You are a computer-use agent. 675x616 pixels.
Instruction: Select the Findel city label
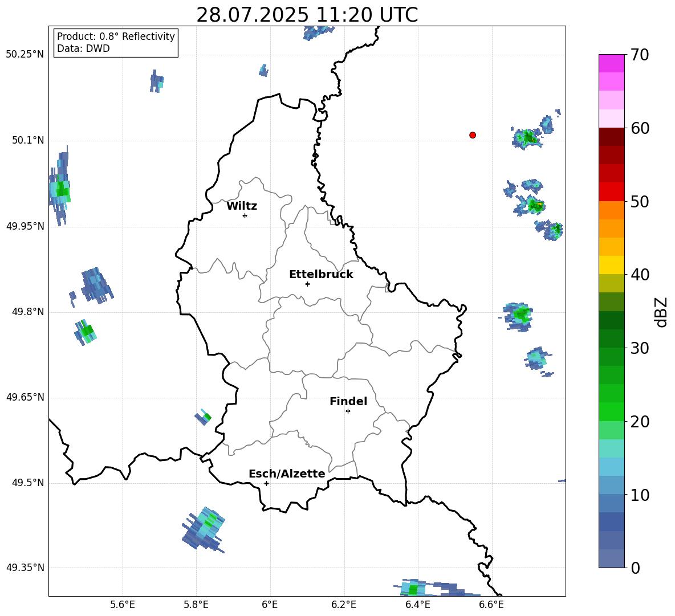(x=348, y=401)
